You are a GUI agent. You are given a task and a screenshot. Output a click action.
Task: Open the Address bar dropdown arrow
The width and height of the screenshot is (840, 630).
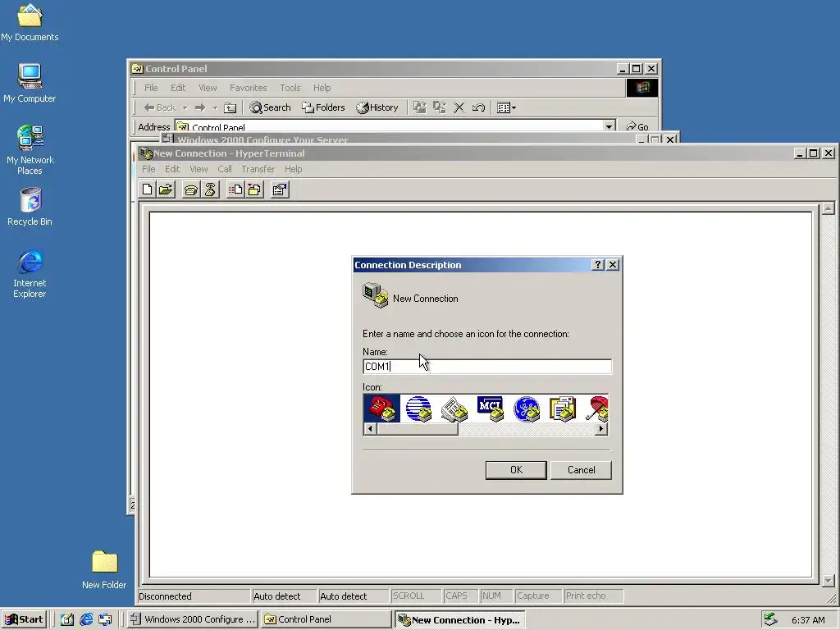[x=609, y=126]
